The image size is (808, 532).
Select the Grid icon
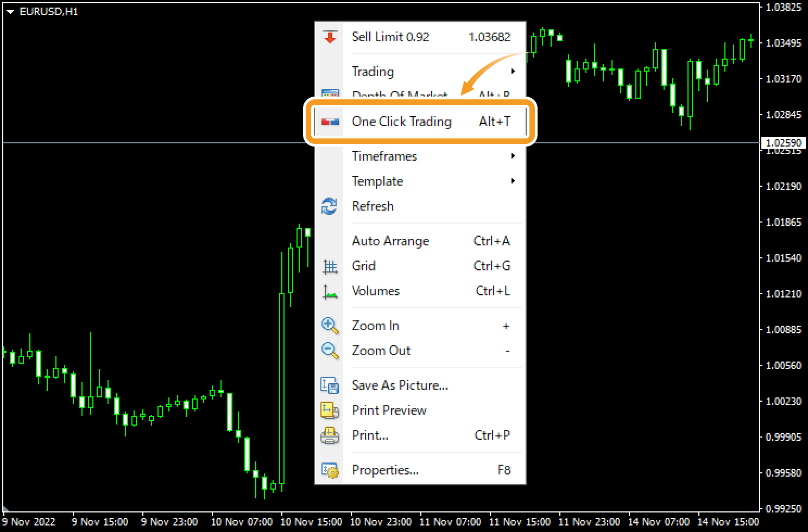pos(330,266)
